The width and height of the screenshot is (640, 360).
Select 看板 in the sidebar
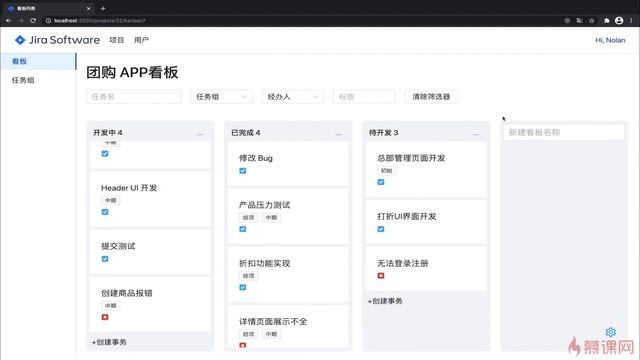click(38, 61)
